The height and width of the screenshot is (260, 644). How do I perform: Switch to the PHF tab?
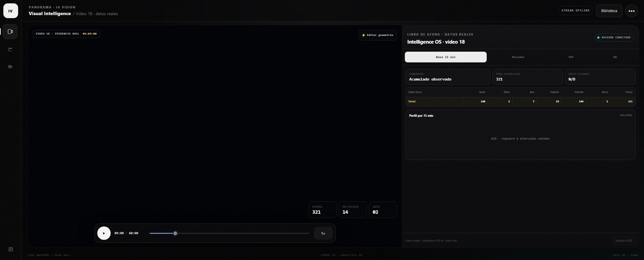[x=571, y=57]
